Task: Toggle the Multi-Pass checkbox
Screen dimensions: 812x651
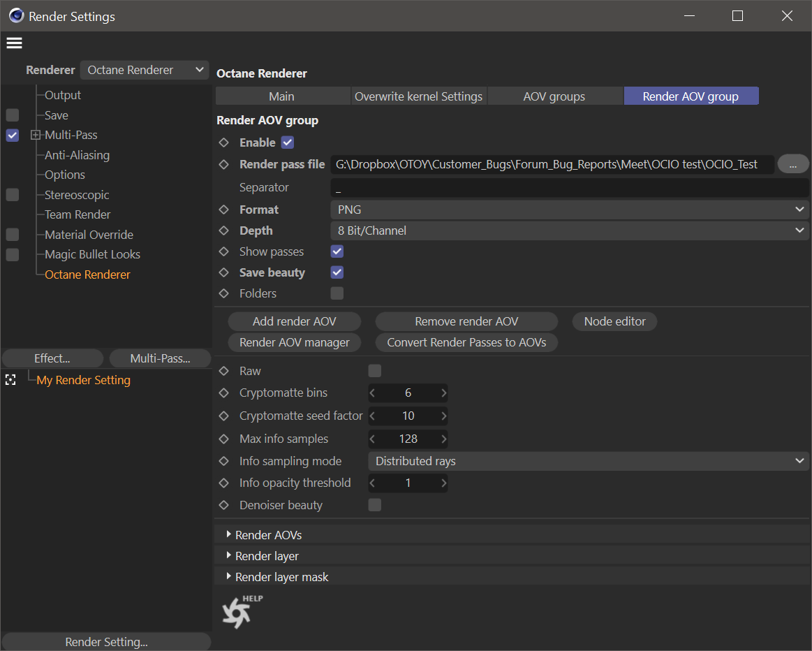Action: click(13, 136)
